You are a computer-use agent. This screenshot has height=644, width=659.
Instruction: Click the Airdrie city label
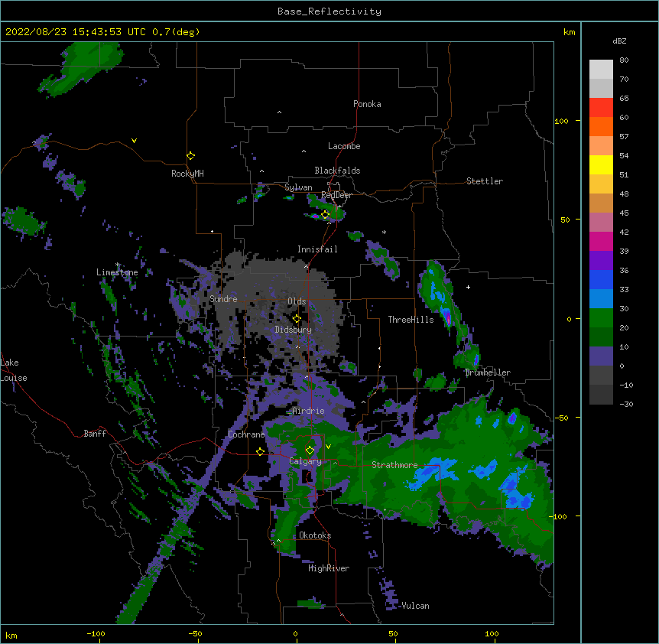coord(308,411)
